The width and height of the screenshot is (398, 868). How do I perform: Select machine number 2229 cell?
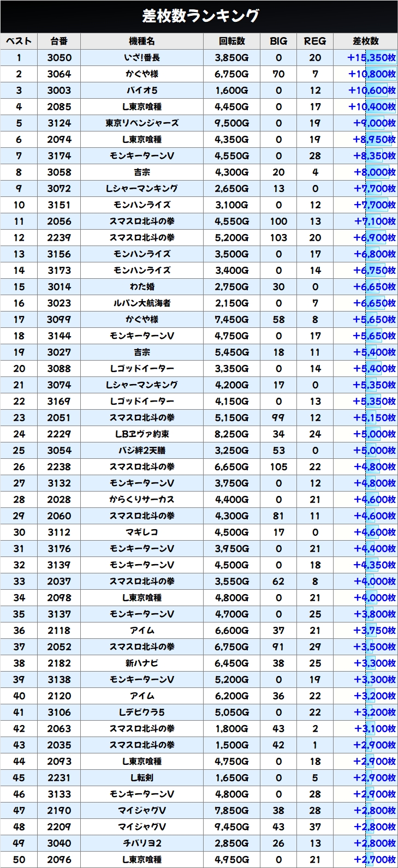pos(59,434)
